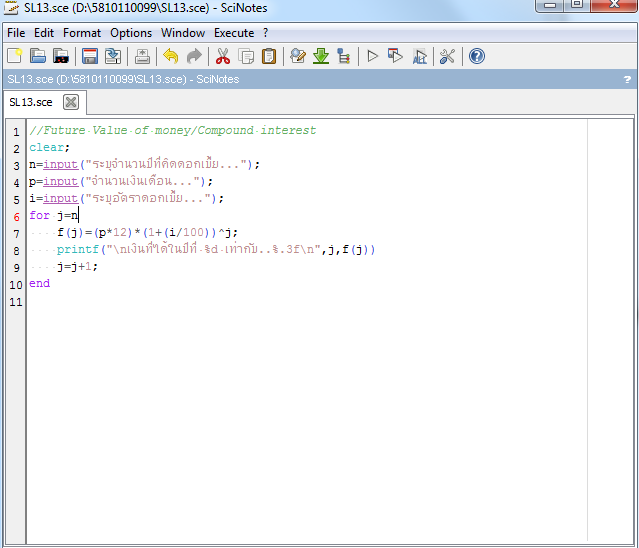Select the SL13.sce tab
The image size is (639, 548).
pos(31,102)
